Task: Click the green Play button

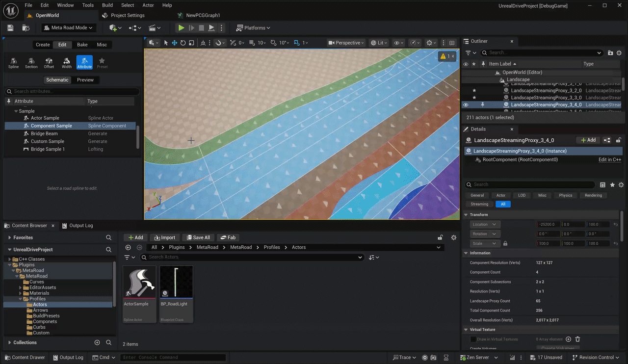Action: coord(181,28)
